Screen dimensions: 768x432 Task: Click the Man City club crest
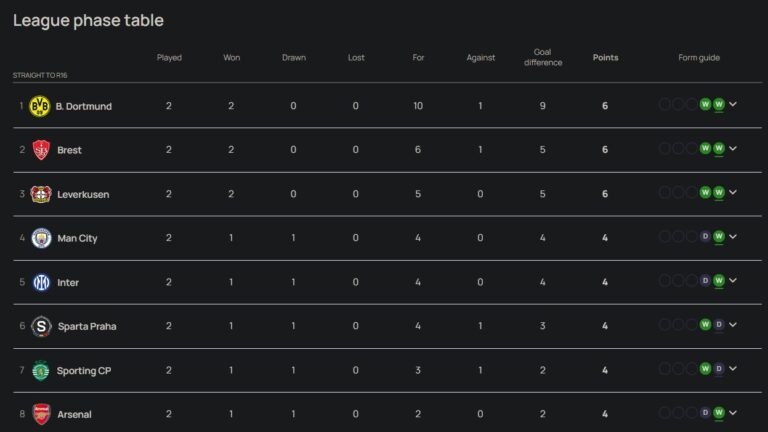[x=41, y=238]
